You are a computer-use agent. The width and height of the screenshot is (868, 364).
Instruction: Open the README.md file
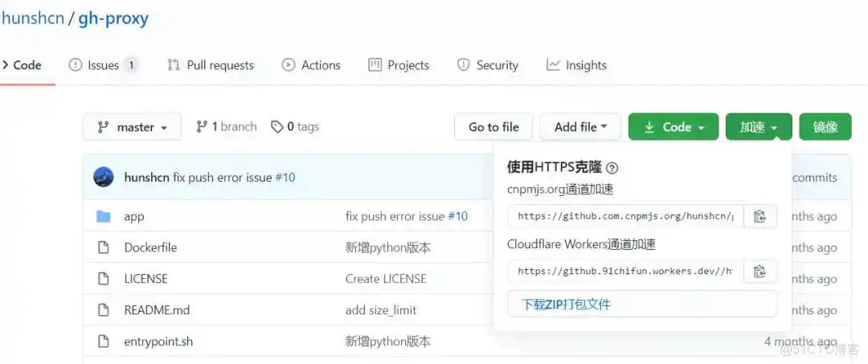[158, 310]
